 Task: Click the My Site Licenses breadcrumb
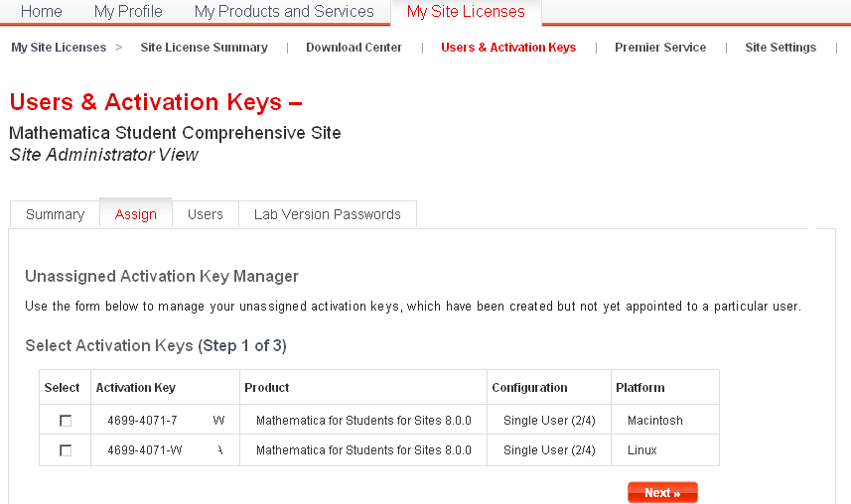59,48
